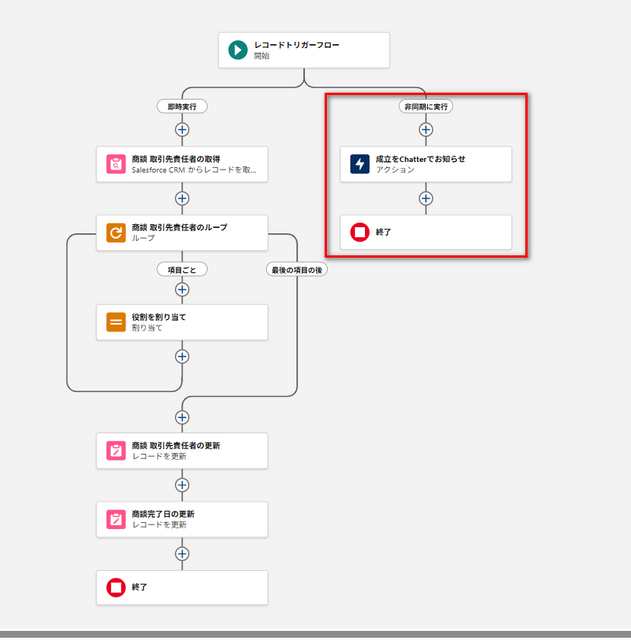Select the 即時実行 path label
631x640 pixels.
(x=182, y=104)
